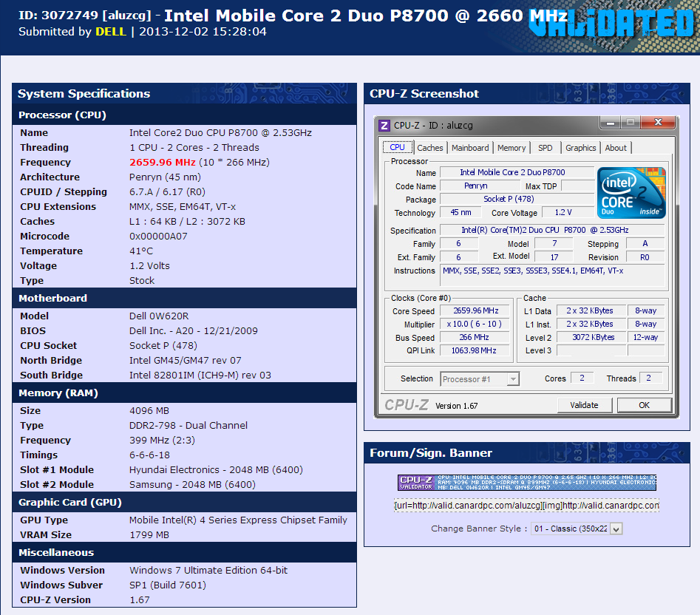This screenshot has height=615, width=700.
Task: Click the motherboard model 'Dell 0W620R'
Action: coord(159,316)
